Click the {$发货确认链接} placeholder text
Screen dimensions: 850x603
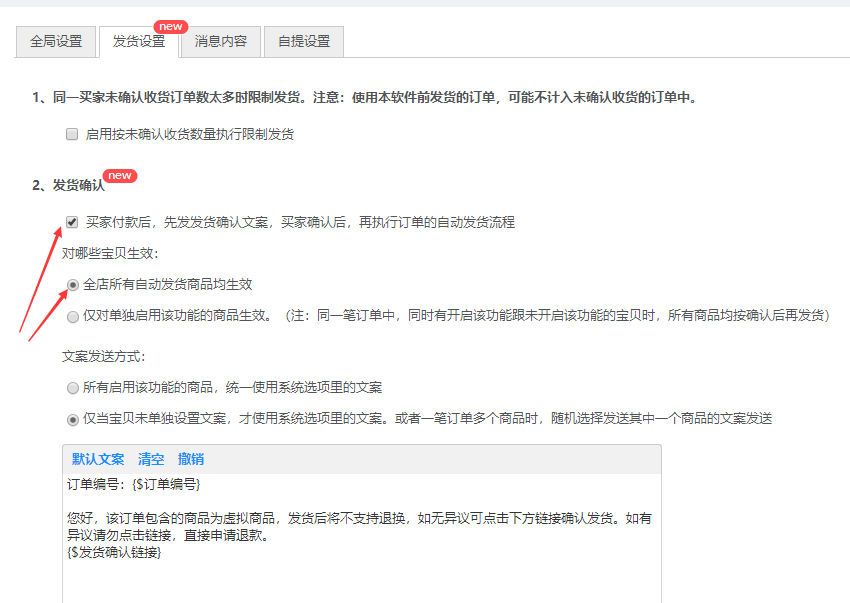tap(114, 553)
